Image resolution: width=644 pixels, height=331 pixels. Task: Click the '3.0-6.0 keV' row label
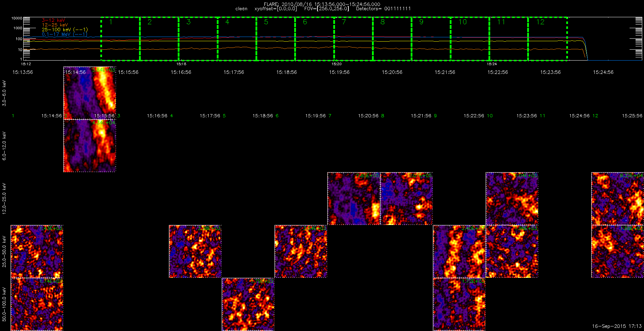(x=4, y=93)
